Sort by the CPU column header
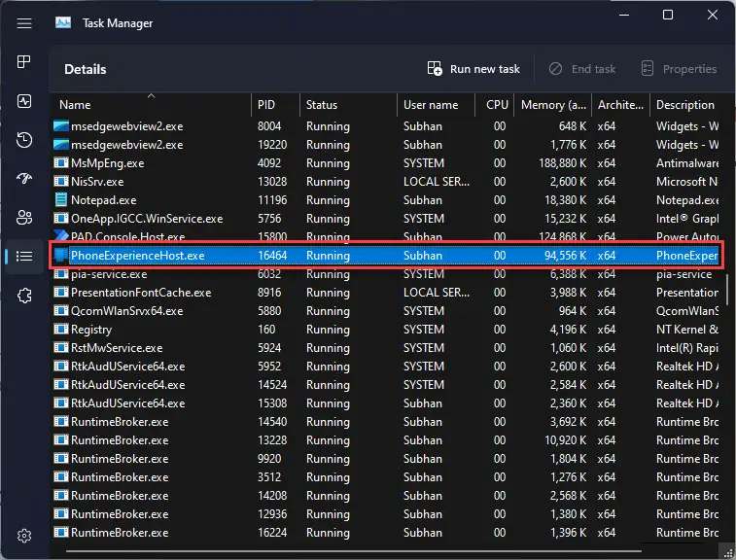This screenshot has width=736, height=560. (495, 105)
